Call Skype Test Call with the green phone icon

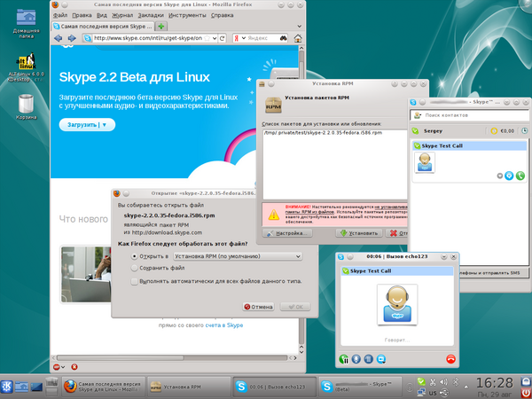coord(520,176)
